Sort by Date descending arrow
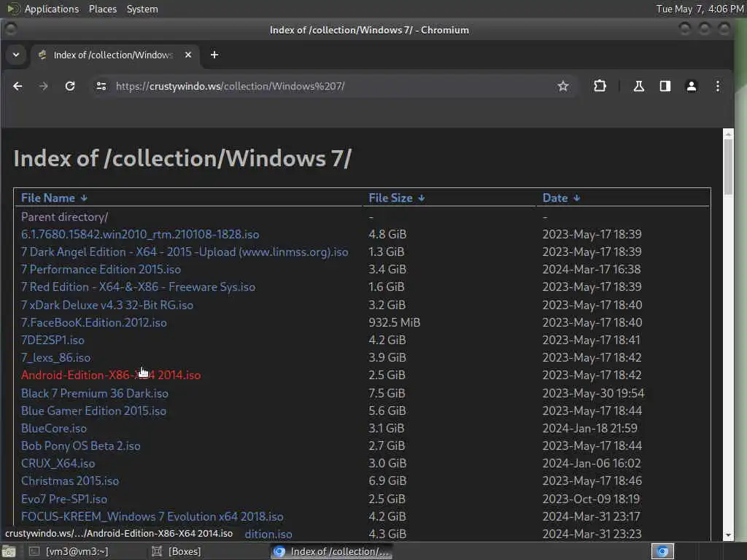 576,198
